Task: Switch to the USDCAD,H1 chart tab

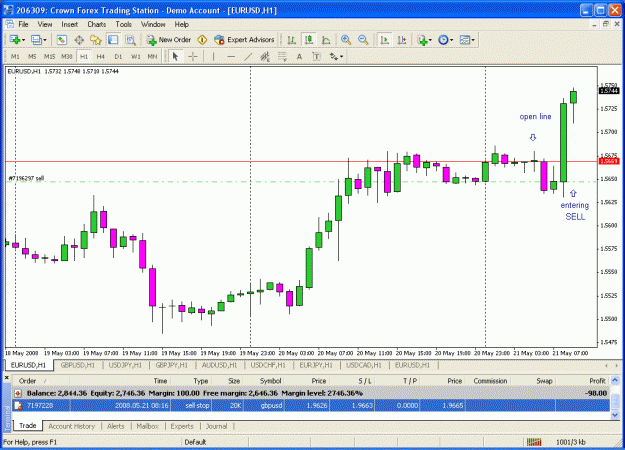Action: [364, 365]
